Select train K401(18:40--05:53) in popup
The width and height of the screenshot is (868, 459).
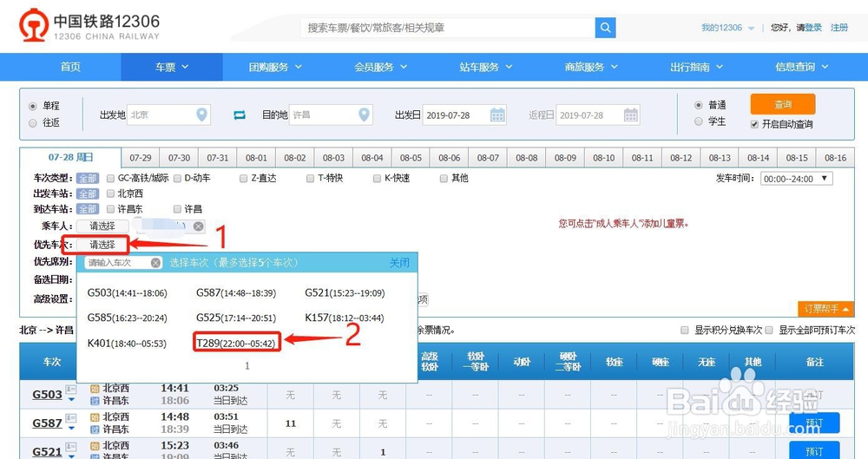coord(127,344)
